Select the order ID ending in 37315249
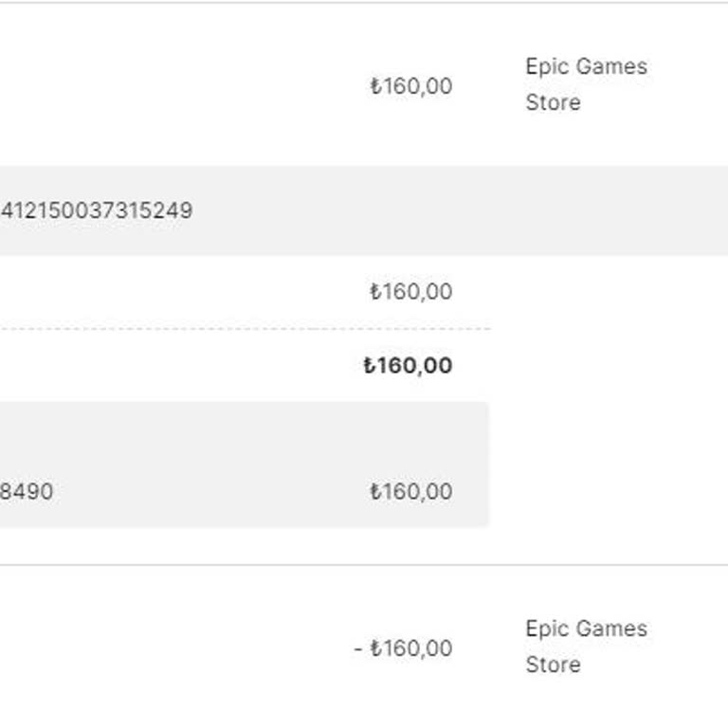The image size is (728, 728). click(97, 210)
